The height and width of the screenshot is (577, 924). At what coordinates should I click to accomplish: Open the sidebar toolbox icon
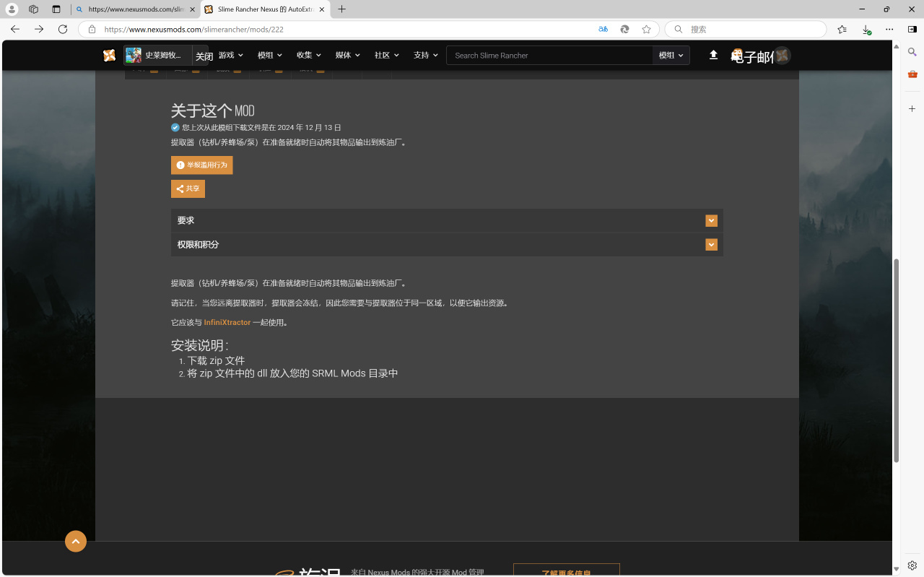912,74
